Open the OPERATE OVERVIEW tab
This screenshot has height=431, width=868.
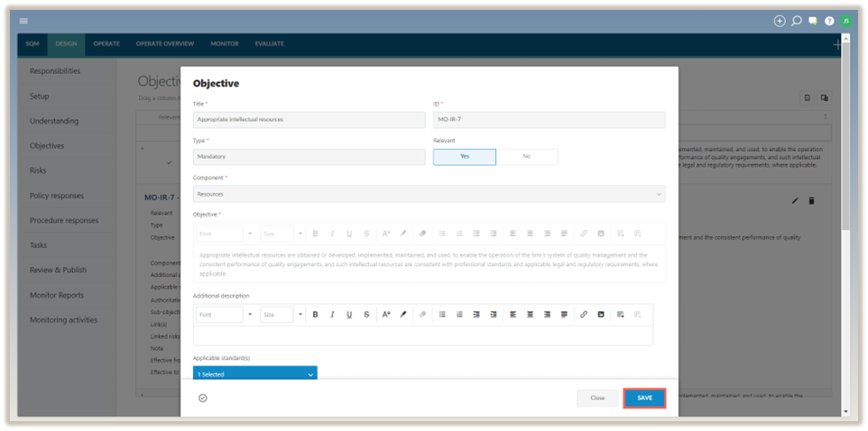165,43
